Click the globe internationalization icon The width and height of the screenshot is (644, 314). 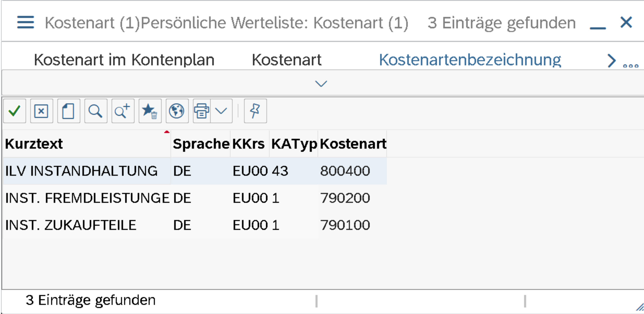click(x=177, y=111)
